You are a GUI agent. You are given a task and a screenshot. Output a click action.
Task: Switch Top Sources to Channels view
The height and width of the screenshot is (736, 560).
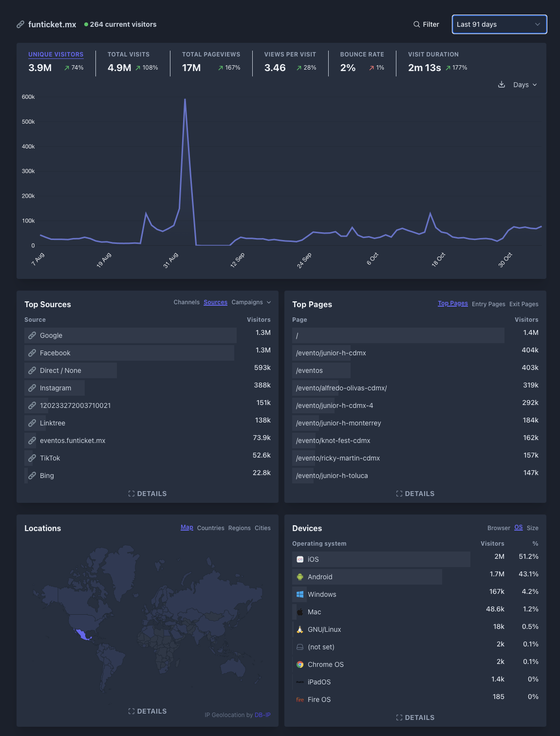click(x=187, y=302)
